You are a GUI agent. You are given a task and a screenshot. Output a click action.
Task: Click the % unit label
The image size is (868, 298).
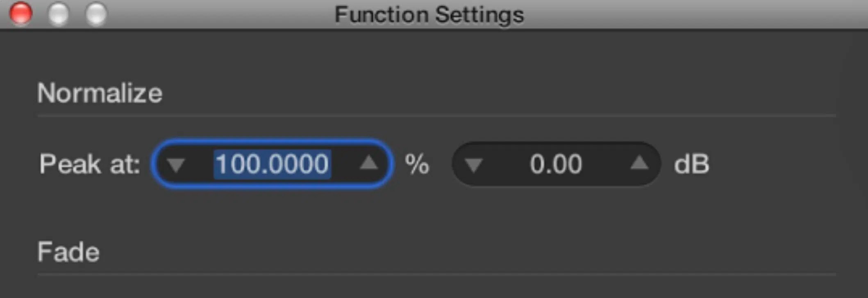pyautogui.click(x=418, y=164)
